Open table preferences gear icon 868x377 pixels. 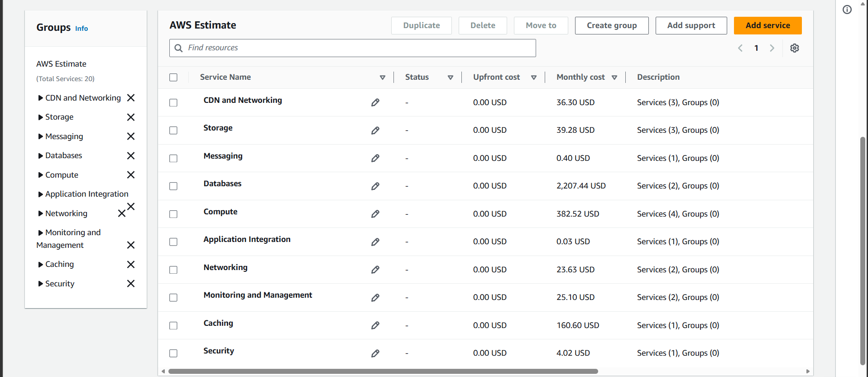click(795, 48)
